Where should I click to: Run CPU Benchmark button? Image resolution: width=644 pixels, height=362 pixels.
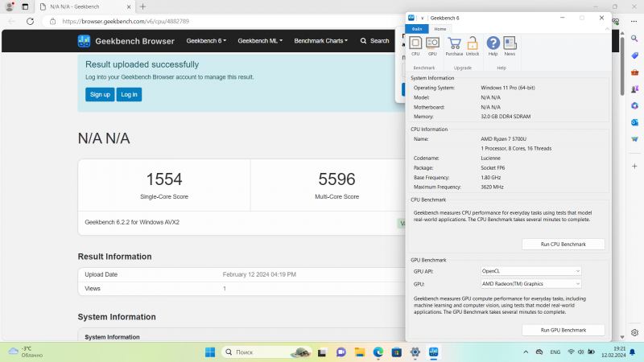(x=563, y=245)
